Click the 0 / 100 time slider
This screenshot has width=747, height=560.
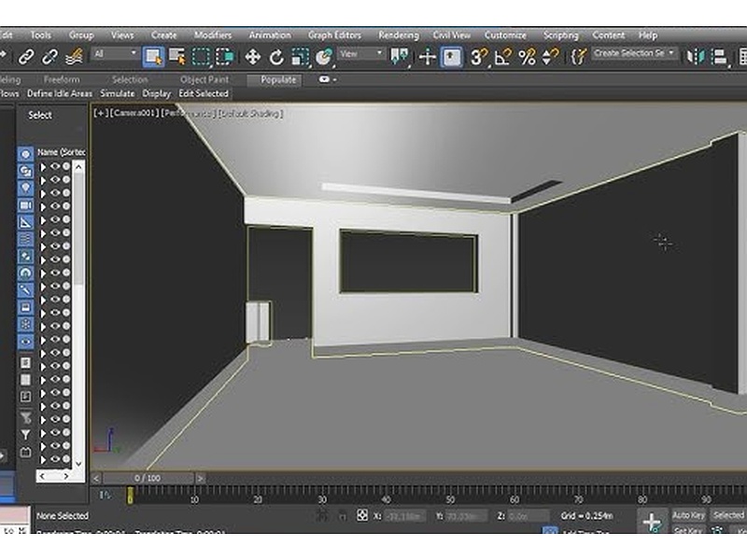148,478
